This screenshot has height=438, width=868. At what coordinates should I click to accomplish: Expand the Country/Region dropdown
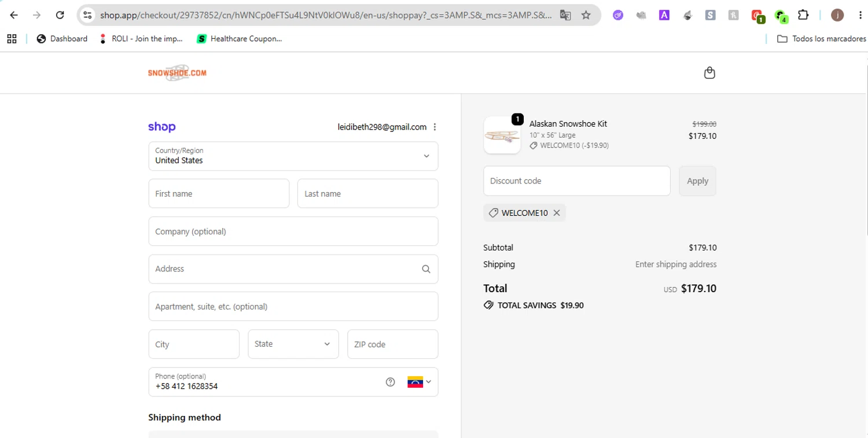[x=293, y=156]
